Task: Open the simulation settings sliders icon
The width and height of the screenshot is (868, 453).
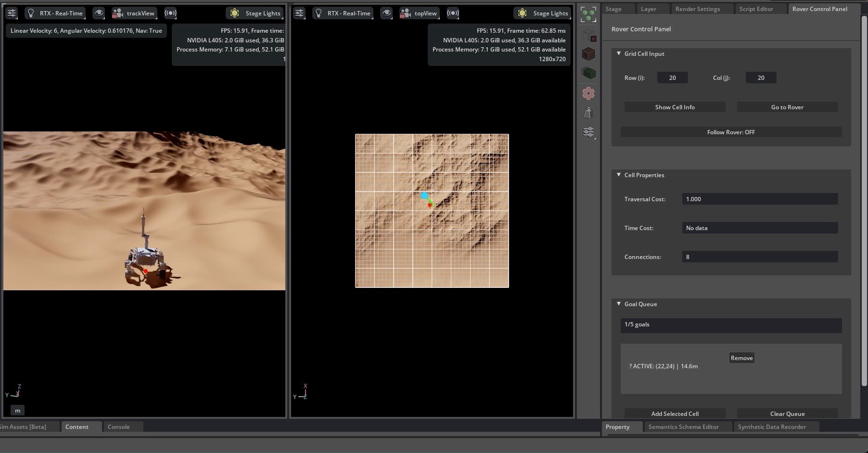Action: click(588, 131)
